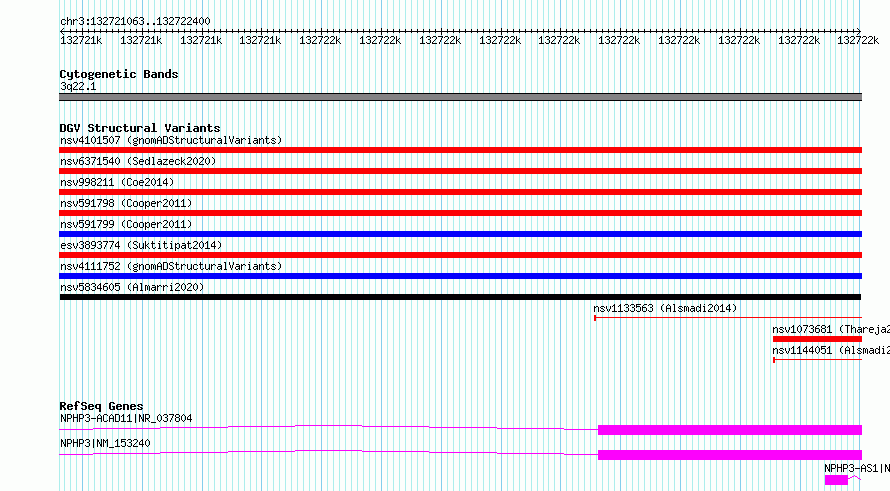Open the DGV Structural Variants track heading
Viewport: 890px width, 491px height.
[140, 128]
